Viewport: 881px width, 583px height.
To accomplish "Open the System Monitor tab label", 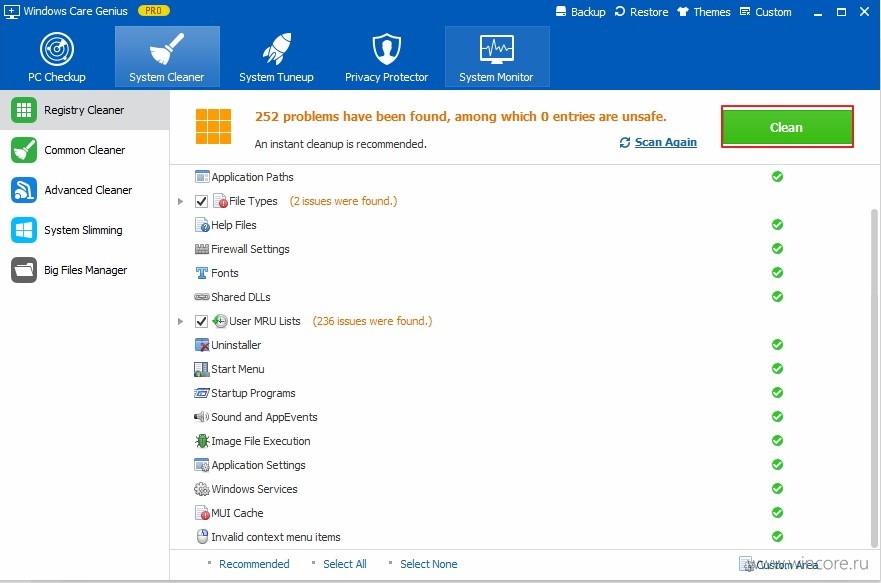I will pyautogui.click(x=496, y=77).
